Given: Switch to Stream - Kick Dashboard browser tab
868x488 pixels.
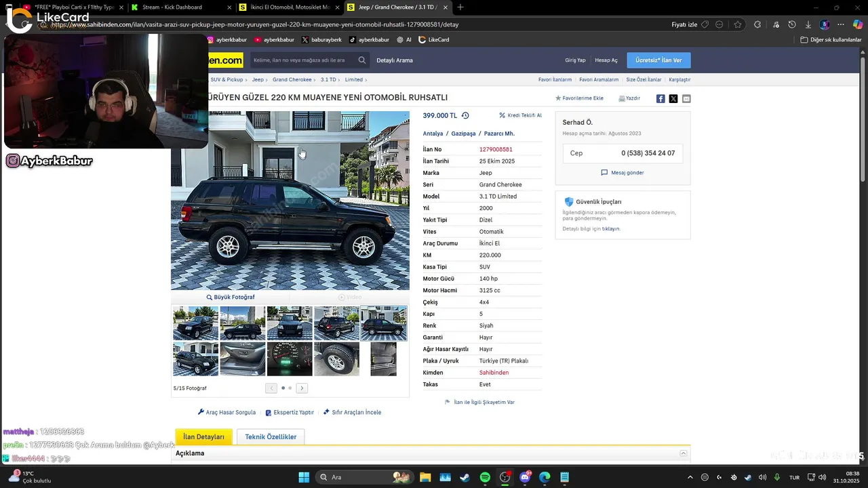Looking at the screenshot, I should click(180, 7).
